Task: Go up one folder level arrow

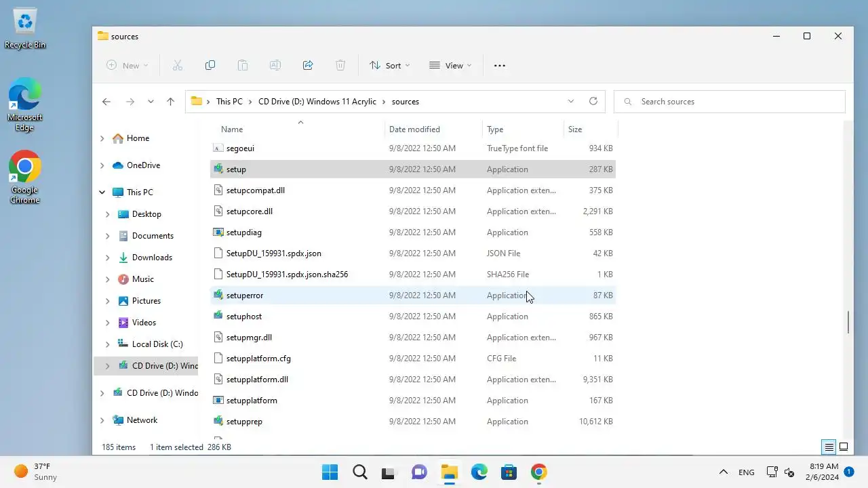Action: tap(170, 102)
